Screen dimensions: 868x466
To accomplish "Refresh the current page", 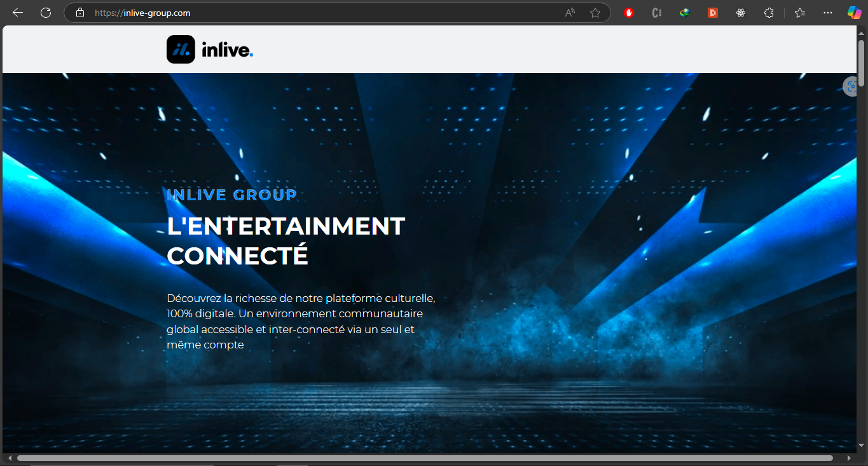I will 46,13.
